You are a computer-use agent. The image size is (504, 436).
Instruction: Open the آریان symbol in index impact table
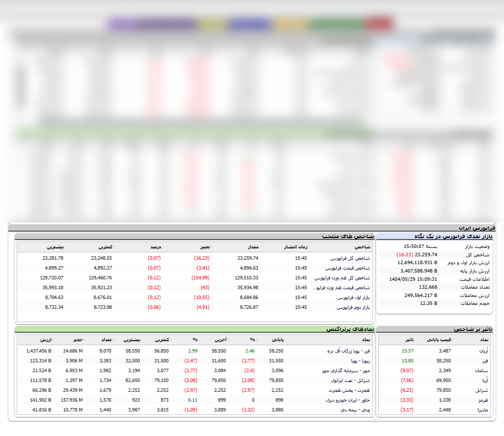[x=484, y=351]
